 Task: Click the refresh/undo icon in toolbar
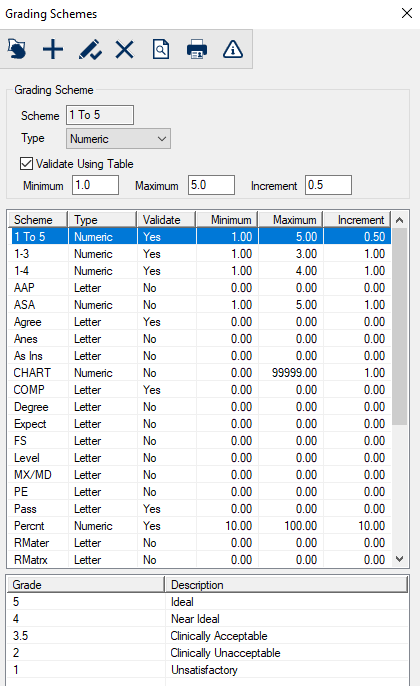(17, 49)
